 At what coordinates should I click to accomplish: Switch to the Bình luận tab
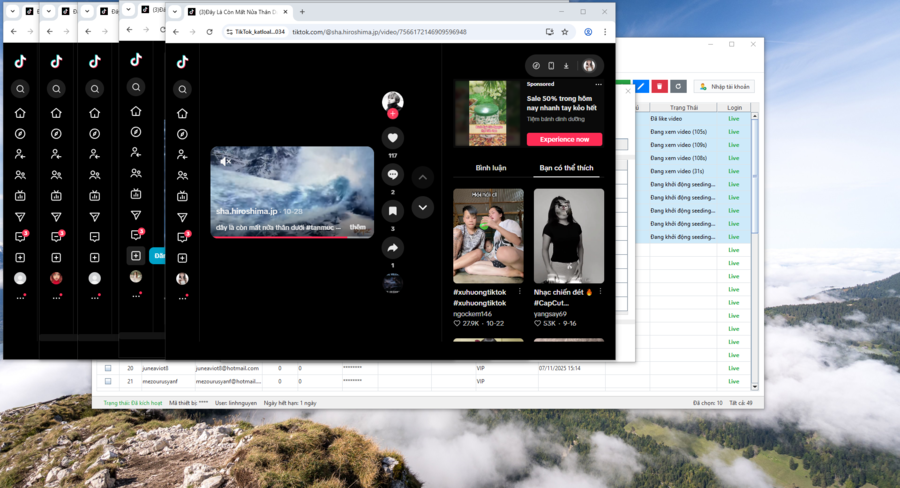490,168
